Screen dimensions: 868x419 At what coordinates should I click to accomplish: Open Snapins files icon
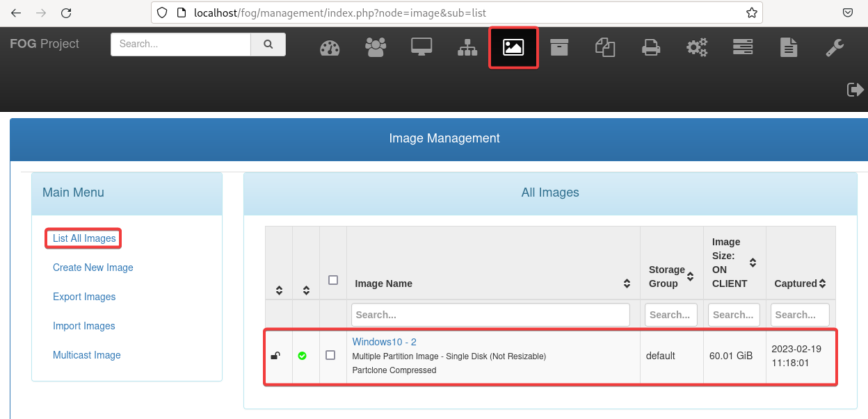click(605, 47)
